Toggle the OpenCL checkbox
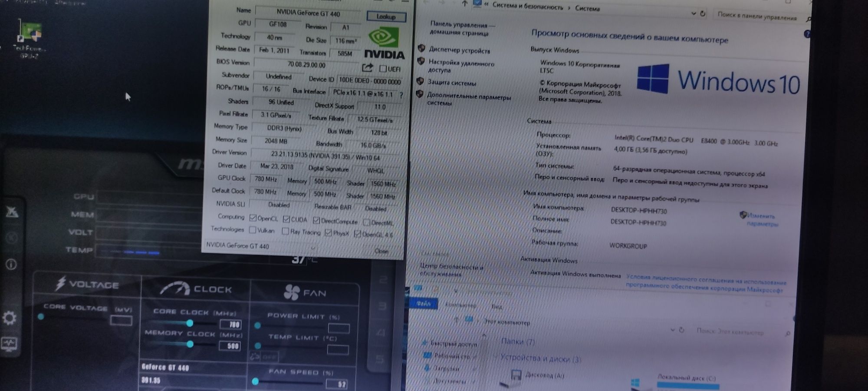 (x=253, y=217)
